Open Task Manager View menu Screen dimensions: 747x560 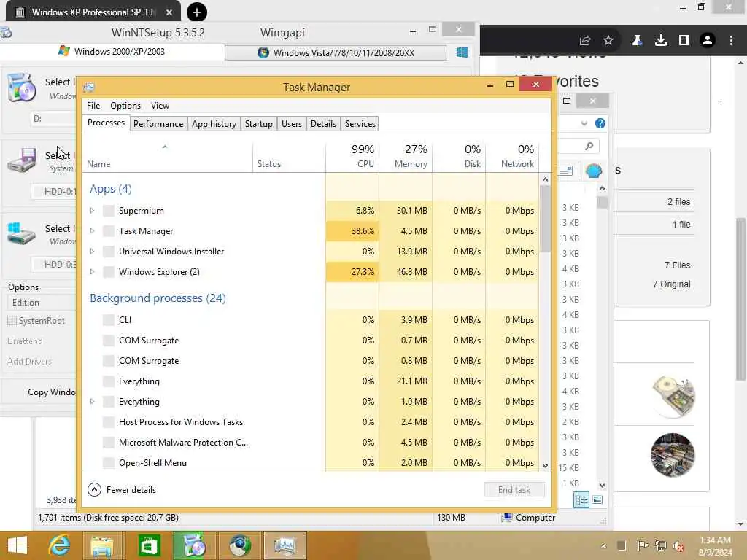160,106
